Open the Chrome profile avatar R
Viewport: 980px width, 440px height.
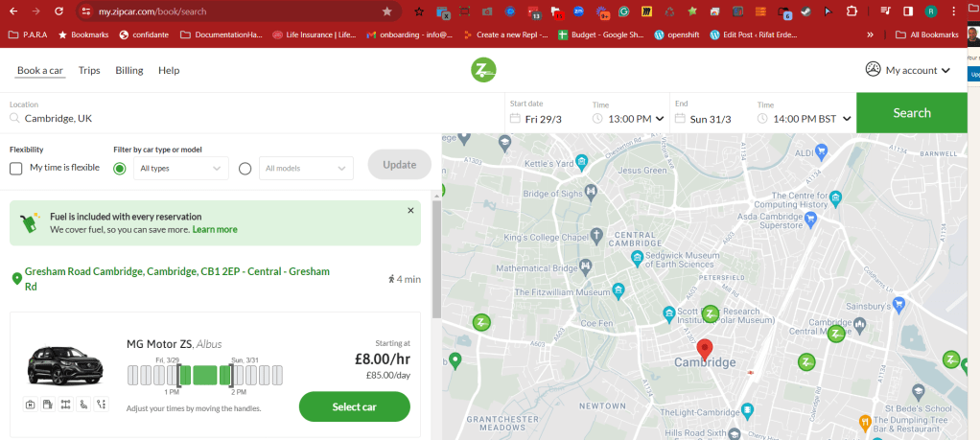931,12
